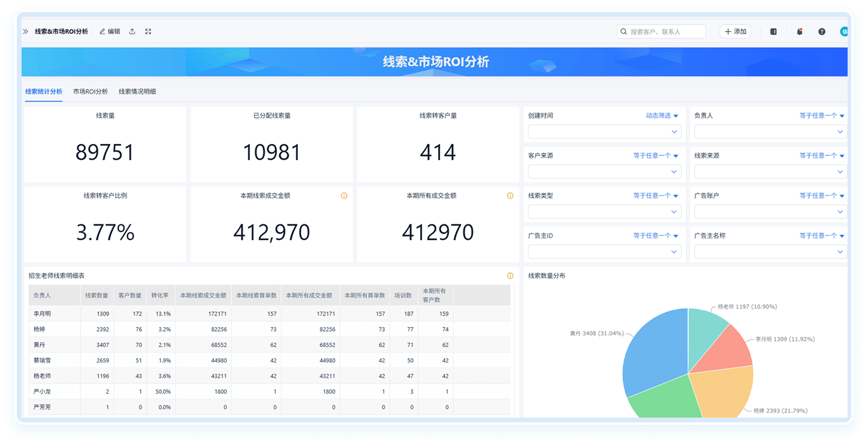Expand the 动态筛选 condition selector

click(662, 116)
